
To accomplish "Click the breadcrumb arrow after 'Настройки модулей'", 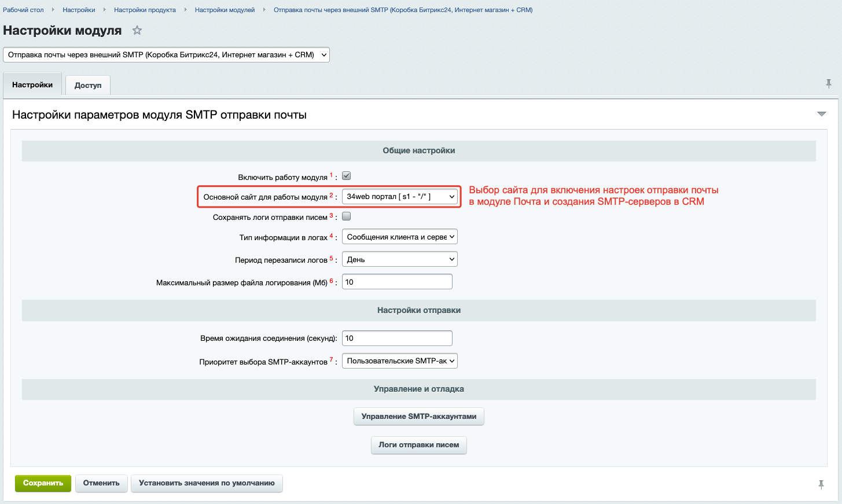I will (264, 9).
